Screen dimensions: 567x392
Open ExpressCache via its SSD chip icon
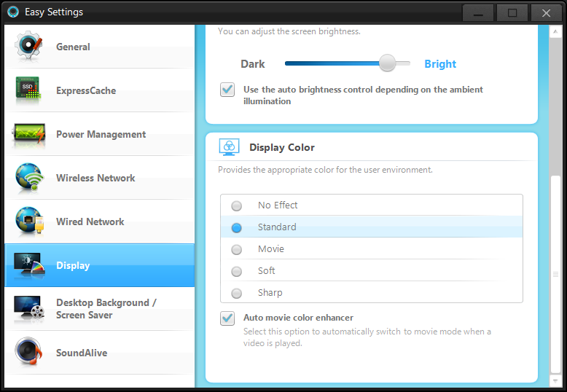[29, 90]
